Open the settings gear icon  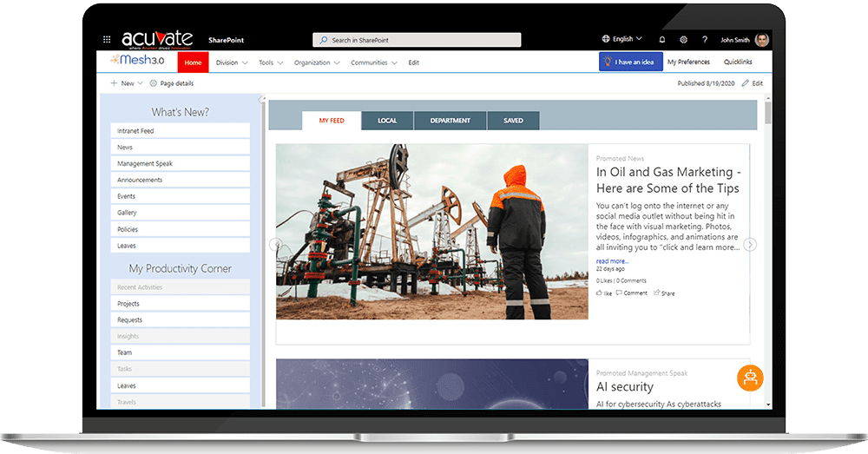pyautogui.click(x=683, y=40)
